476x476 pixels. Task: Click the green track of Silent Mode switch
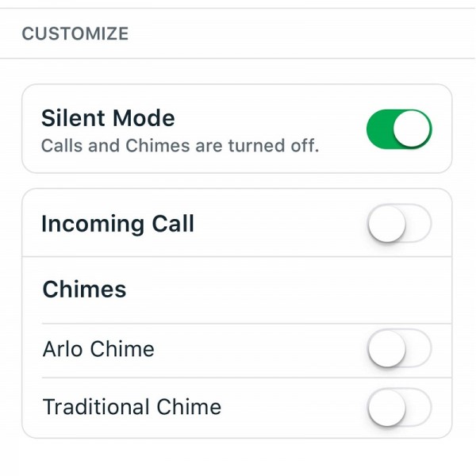(379, 129)
